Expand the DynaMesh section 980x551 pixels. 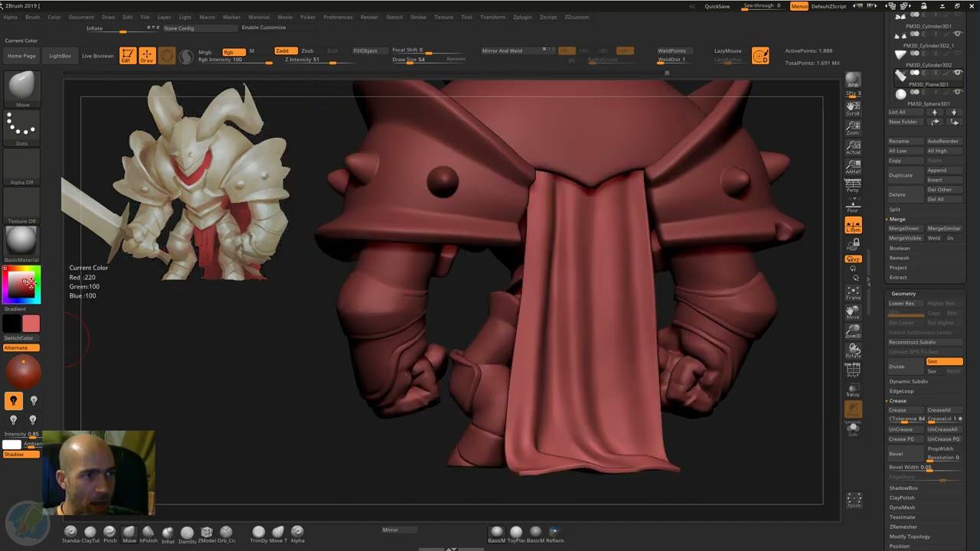click(x=902, y=507)
